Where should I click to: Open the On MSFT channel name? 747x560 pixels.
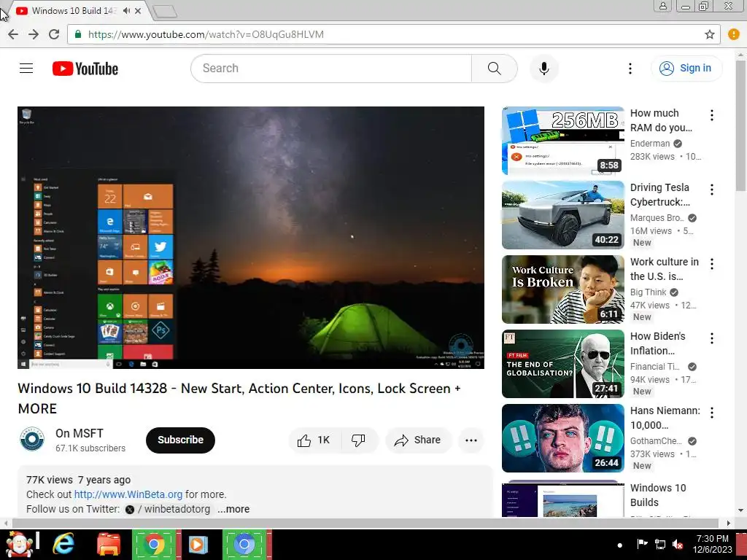79,433
